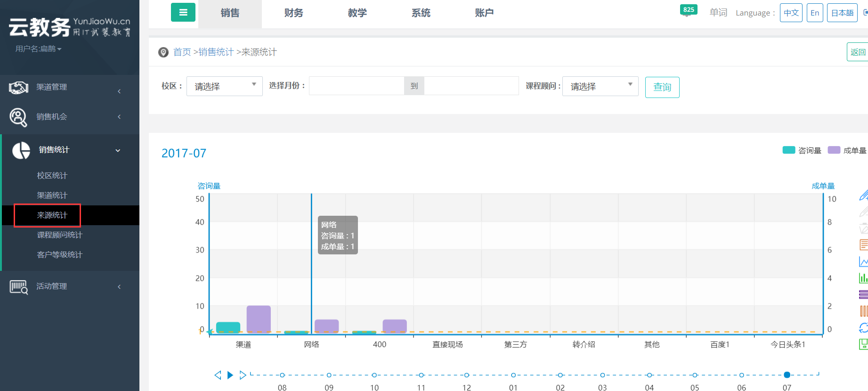Image resolution: width=868 pixels, height=391 pixels.
Task: Step timeline to next month arrow
Action: click(243, 375)
